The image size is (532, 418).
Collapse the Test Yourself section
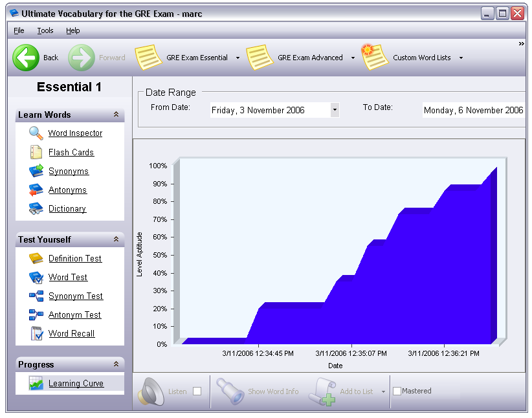click(116, 239)
